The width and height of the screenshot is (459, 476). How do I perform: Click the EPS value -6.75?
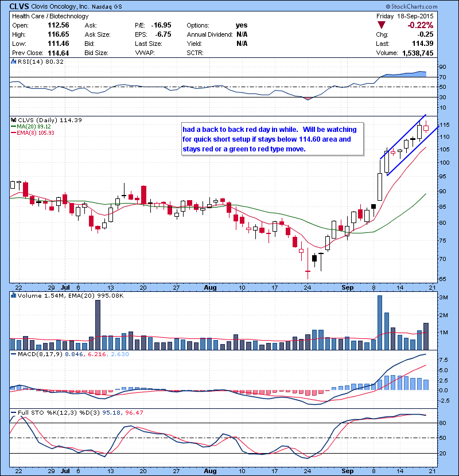163,34
